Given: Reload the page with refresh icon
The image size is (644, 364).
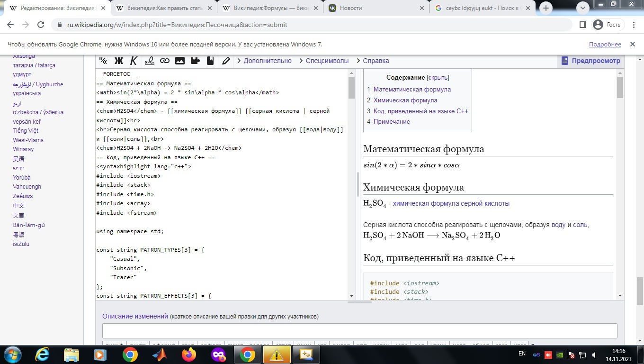Looking at the screenshot, I should tap(41, 25).
